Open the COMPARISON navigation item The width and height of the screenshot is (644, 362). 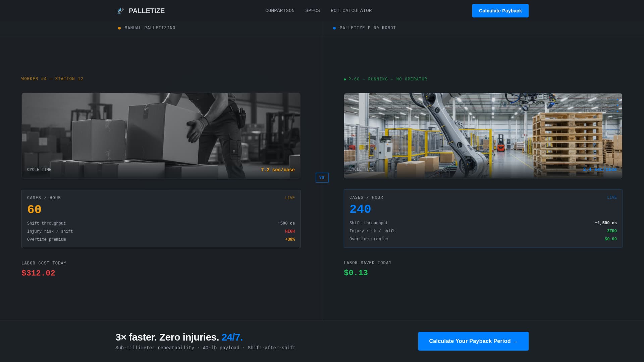pos(280,10)
